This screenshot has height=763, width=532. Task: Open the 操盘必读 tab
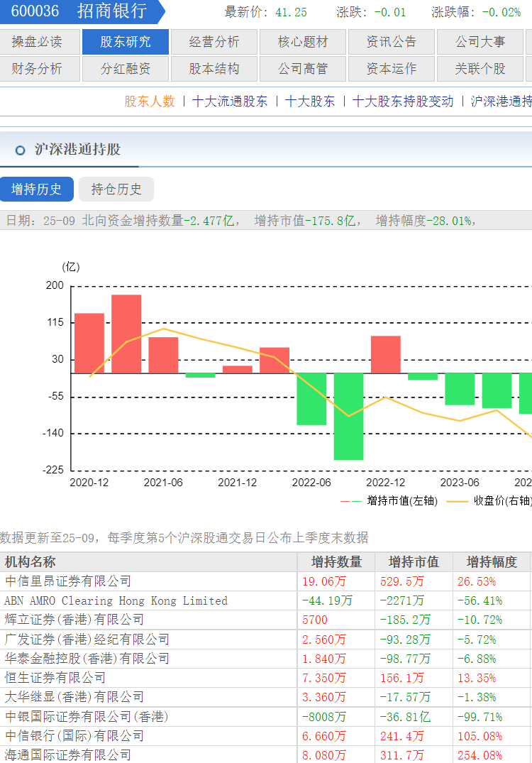point(40,42)
